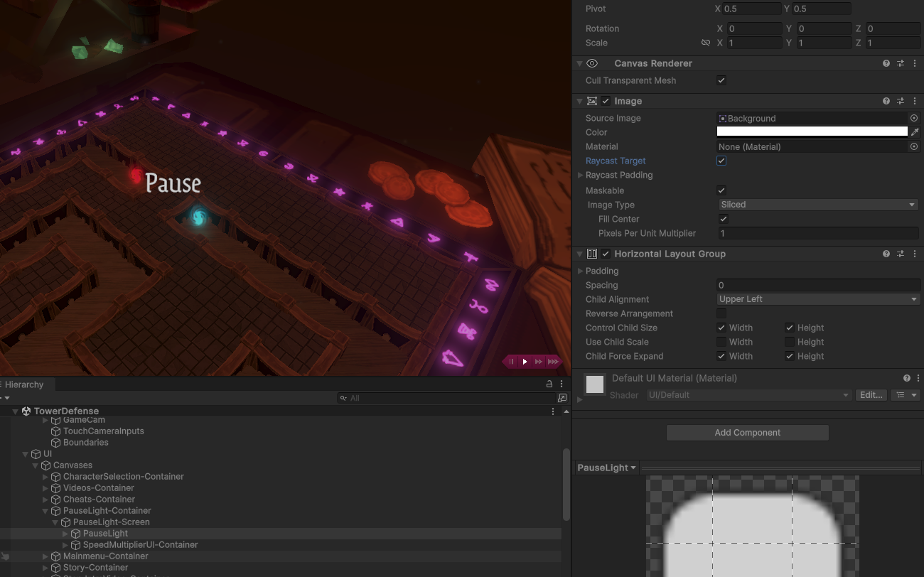Open the Image Type dropdown
Viewport: 924px width, 577px height.
818,205
